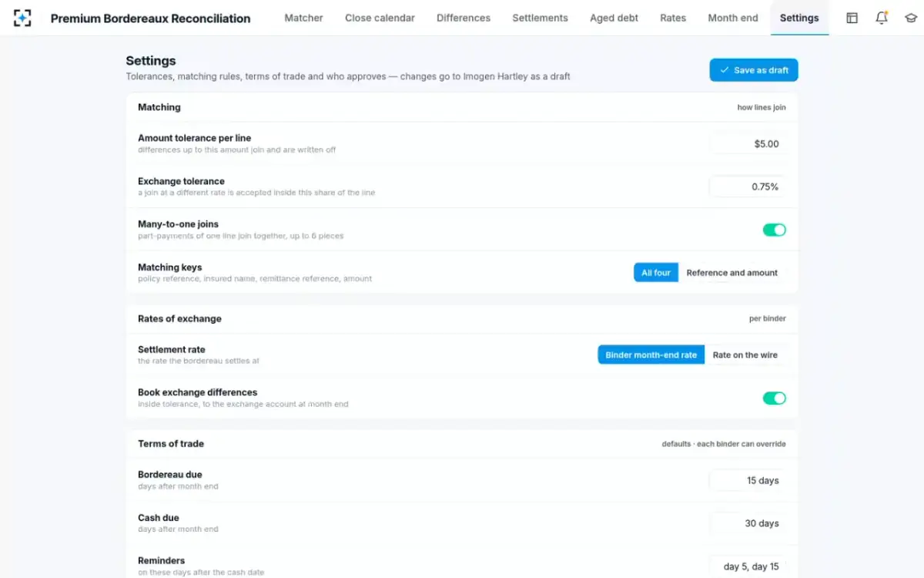Screen dimensions: 924x578
Task: Edit the Exchange tolerance field
Action: pyautogui.click(x=748, y=187)
